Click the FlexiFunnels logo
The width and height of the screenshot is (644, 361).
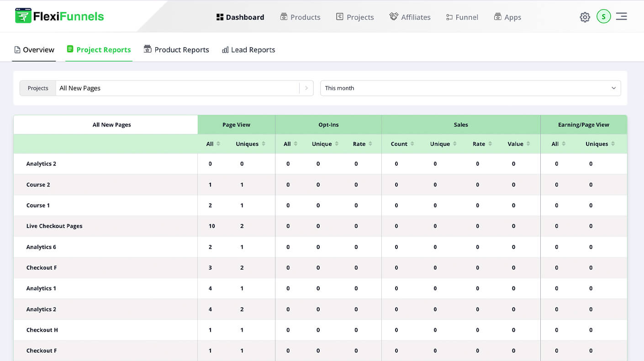pos(59,16)
